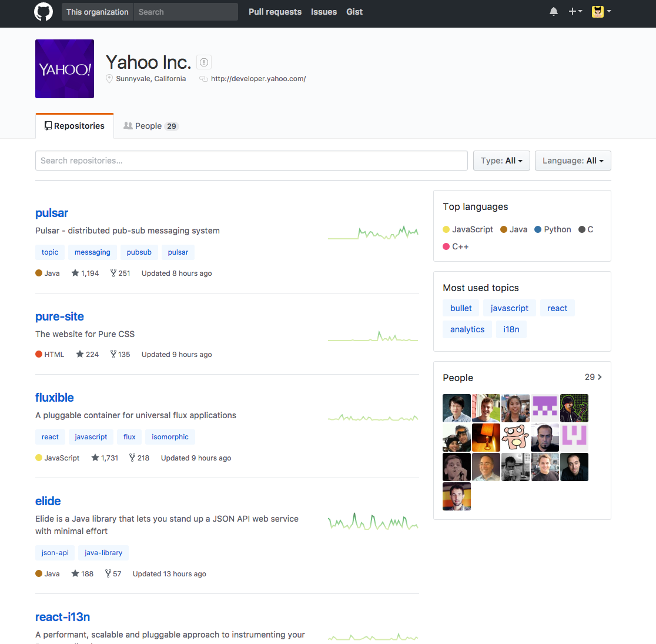Image resolution: width=656 pixels, height=644 pixels.
Task: View the fluxible activity sparkline graph
Action: (x=373, y=418)
